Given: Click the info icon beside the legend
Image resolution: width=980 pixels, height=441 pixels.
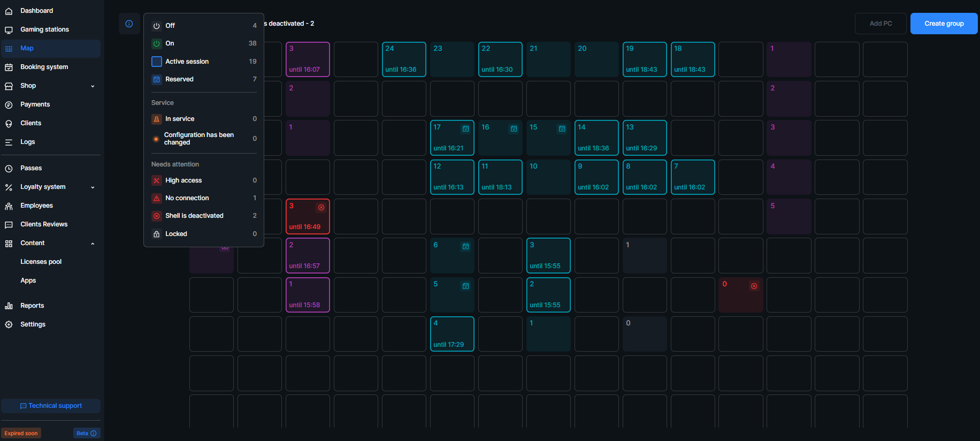Looking at the screenshot, I should [129, 24].
